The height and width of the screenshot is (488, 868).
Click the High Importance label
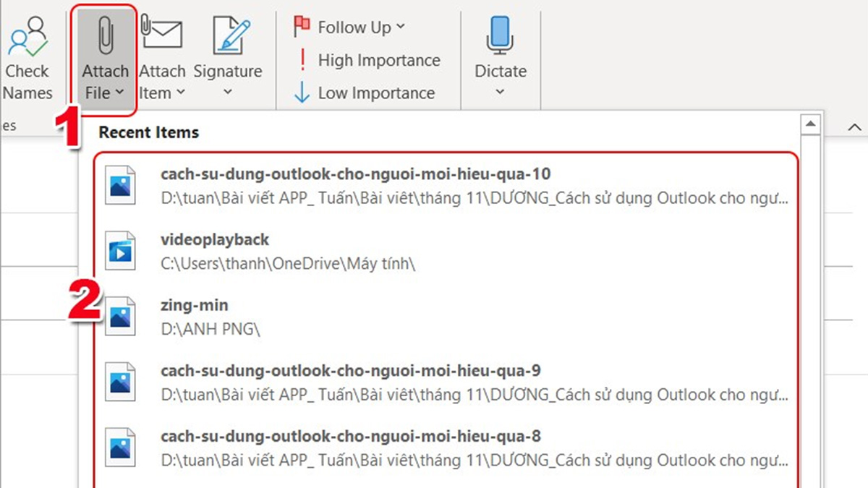pos(379,60)
